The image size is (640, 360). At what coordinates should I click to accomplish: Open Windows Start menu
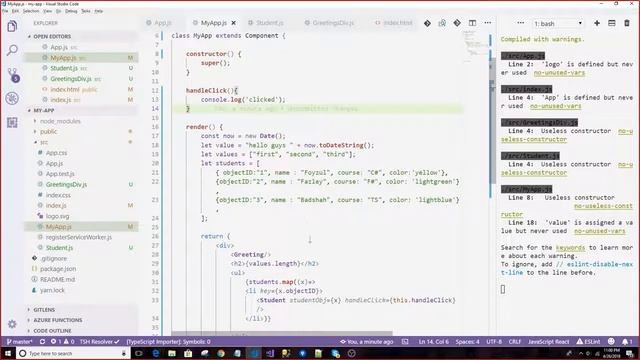(x=8, y=353)
